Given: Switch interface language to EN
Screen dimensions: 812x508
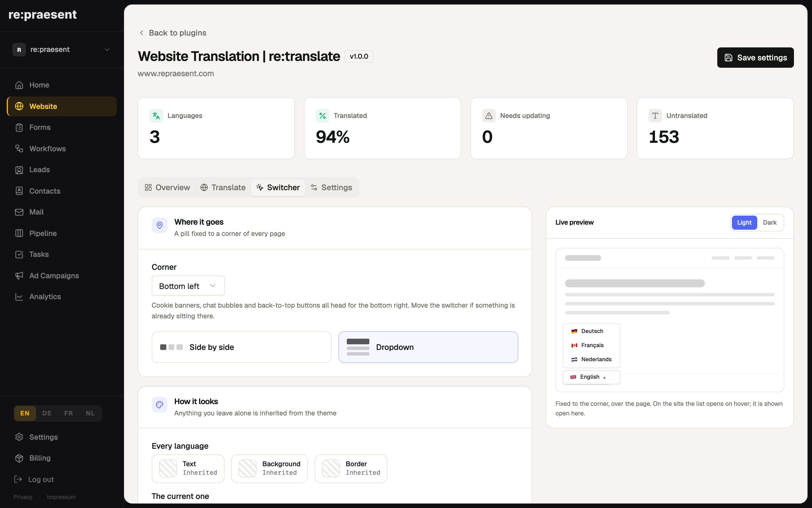Looking at the screenshot, I should point(25,413).
